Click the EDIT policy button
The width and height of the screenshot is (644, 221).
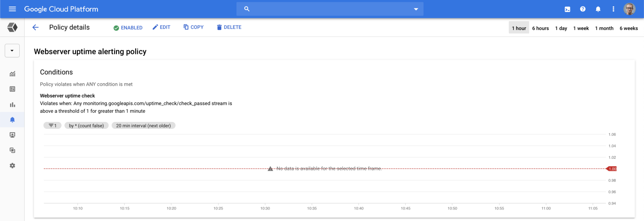click(x=161, y=28)
